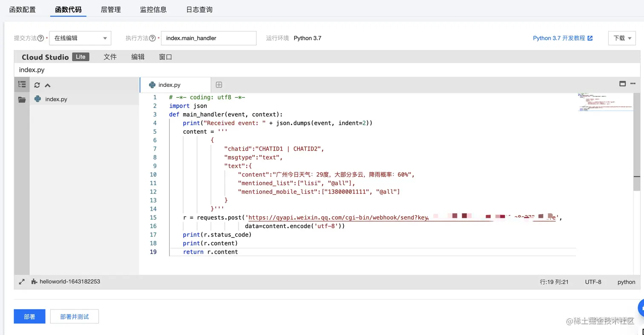Image resolution: width=644 pixels, height=335 pixels.
Task: Click the Cloud Studio logo text
Action: (x=45, y=57)
